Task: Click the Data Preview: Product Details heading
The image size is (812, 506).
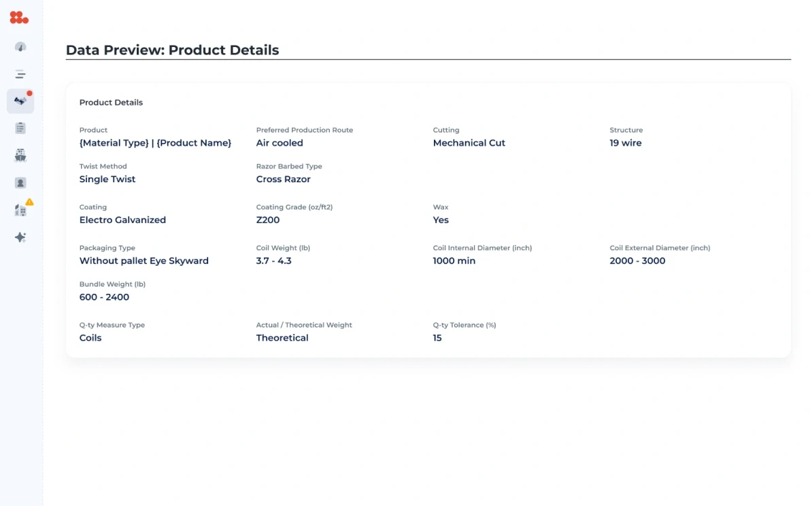Action: [173, 50]
